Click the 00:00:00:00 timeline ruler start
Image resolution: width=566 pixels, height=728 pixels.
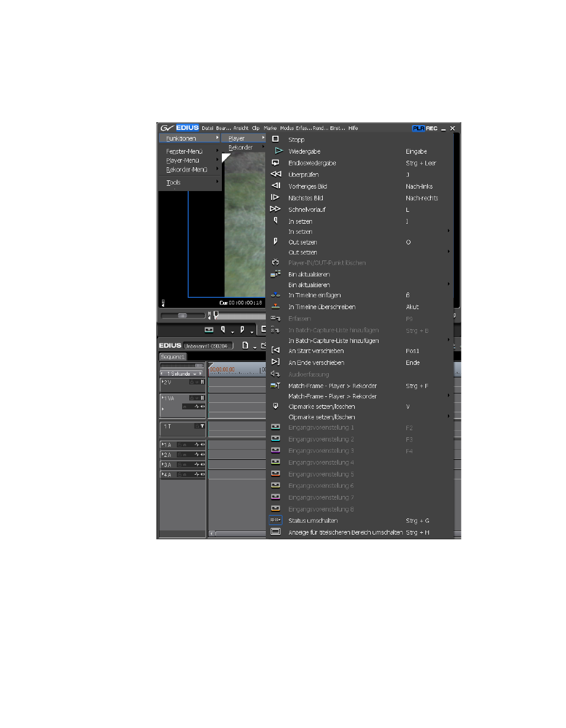point(222,369)
